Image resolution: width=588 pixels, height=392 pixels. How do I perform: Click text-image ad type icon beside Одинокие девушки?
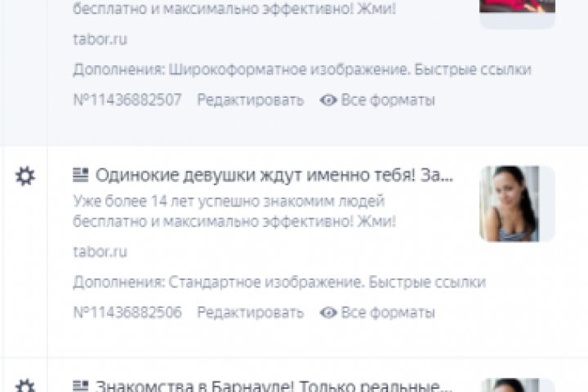(81, 176)
